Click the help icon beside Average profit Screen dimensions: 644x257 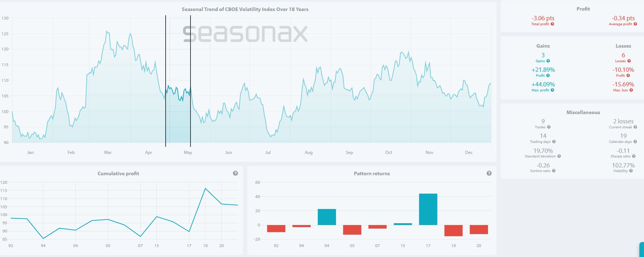click(x=635, y=24)
